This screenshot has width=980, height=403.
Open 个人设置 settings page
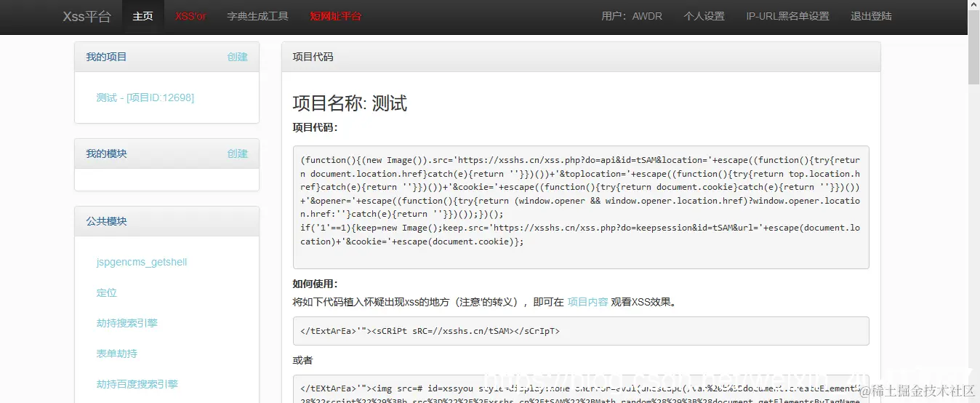pos(704,16)
